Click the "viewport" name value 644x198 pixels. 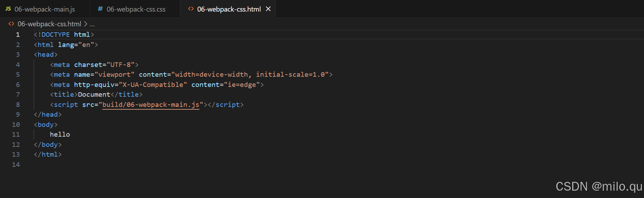click(x=115, y=75)
